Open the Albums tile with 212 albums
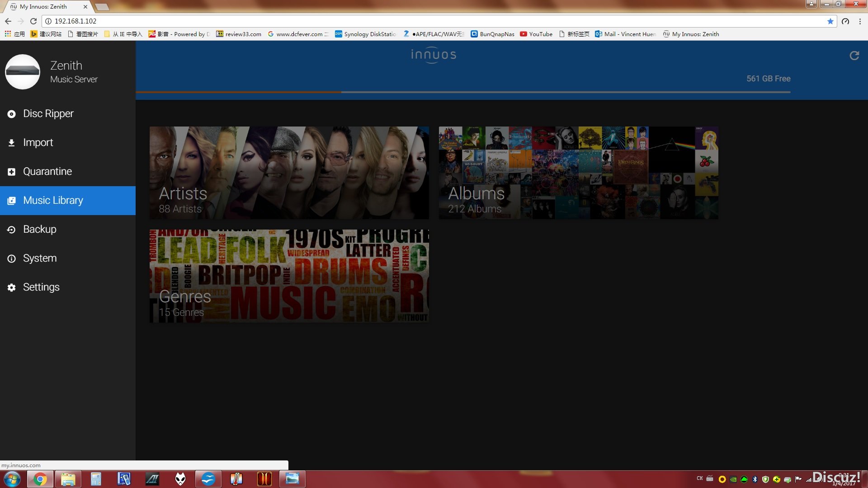 click(579, 173)
